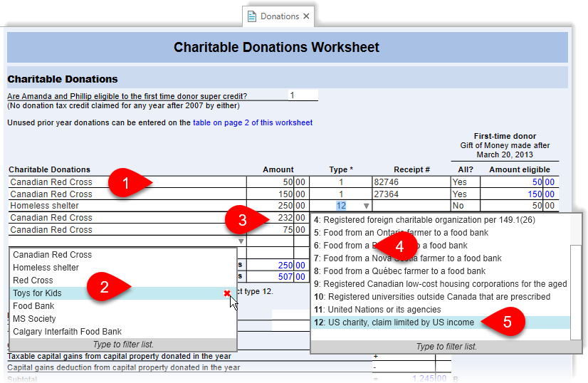Image resolution: width=588 pixels, height=383 pixels.
Task: Click the type list vertical scrollbar
Action: pos(576,292)
